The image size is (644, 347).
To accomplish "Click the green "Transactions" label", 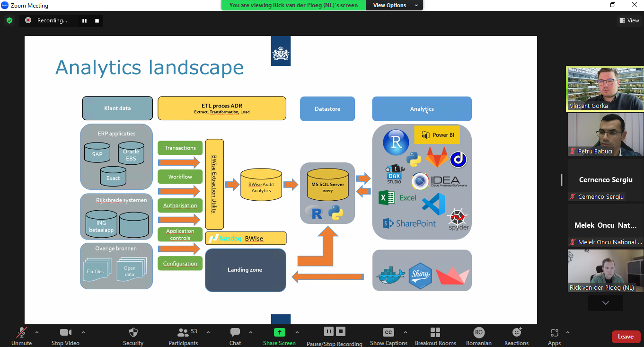I will [180, 148].
